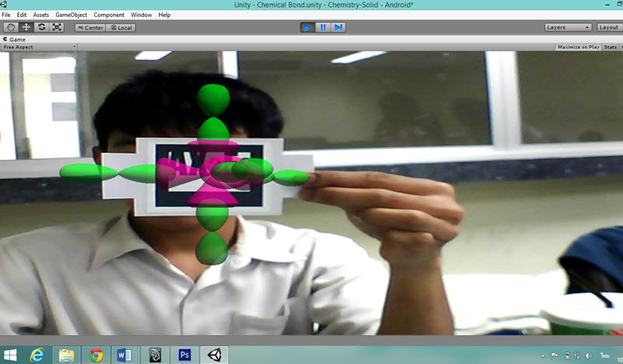Screen dimensions: 623x364
Task: Open the Component menu
Action: coord(109,15)
